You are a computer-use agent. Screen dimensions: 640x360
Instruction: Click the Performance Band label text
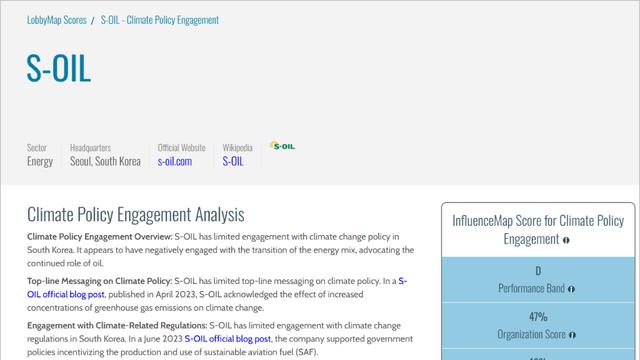click(x=531, y=289)
